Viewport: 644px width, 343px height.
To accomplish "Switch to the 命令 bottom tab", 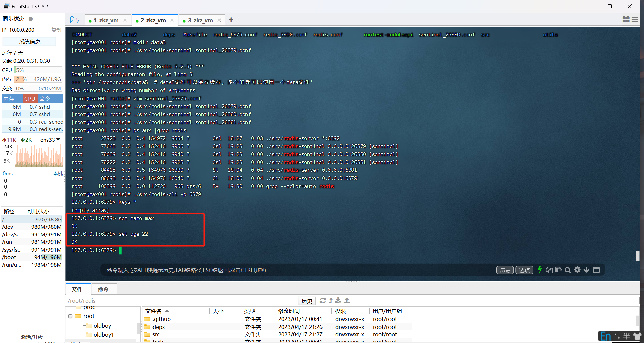I will coord(104,289).
